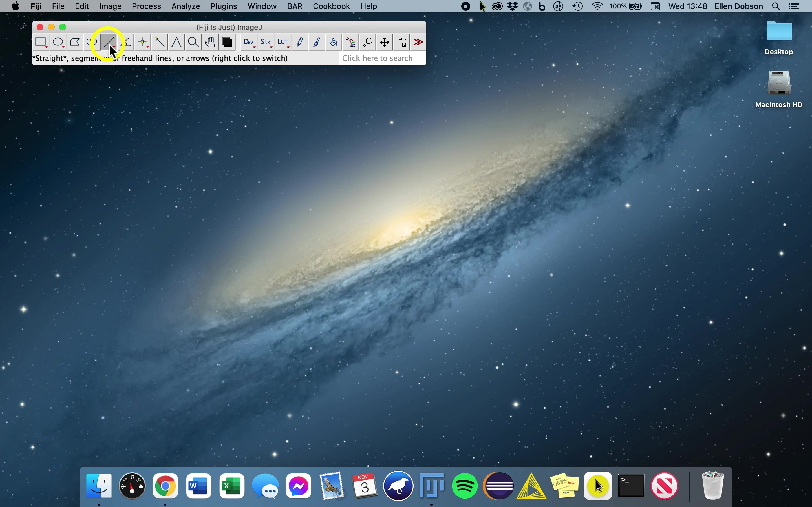812x507 pixels.
Task: Activate the Wand tracing tool
Action: coord(160,42)
